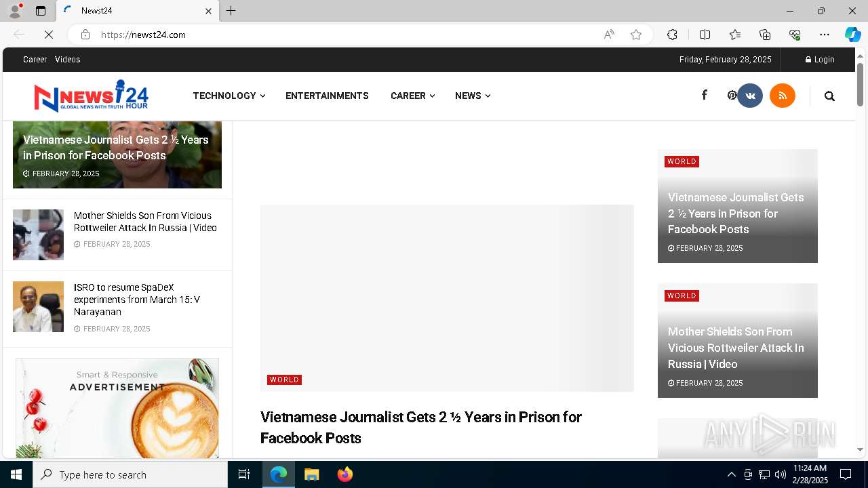Click the Rottweiler attack article thumbnail
Screen dimensions: 868x488
(x=38, y=235)
